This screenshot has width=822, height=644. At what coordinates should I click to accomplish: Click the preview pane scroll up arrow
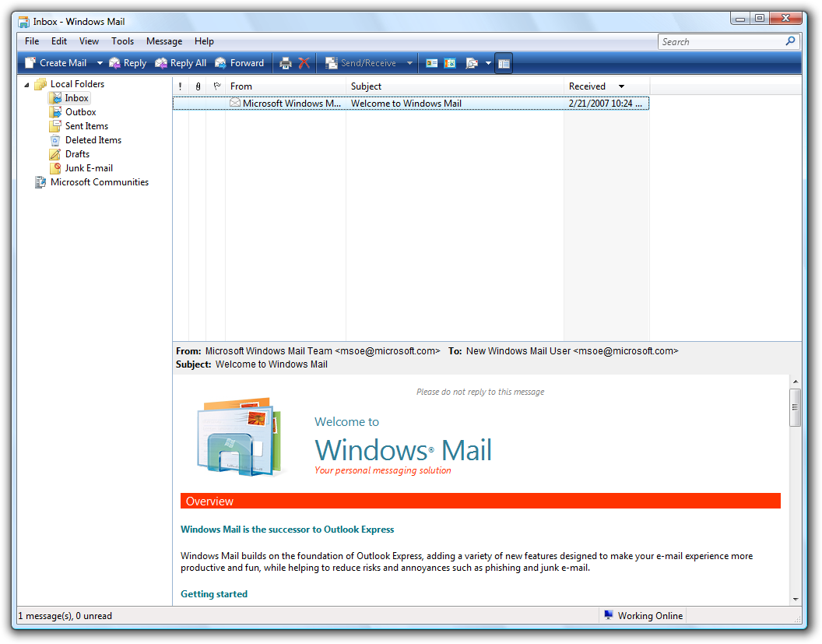tap(796, 382)
